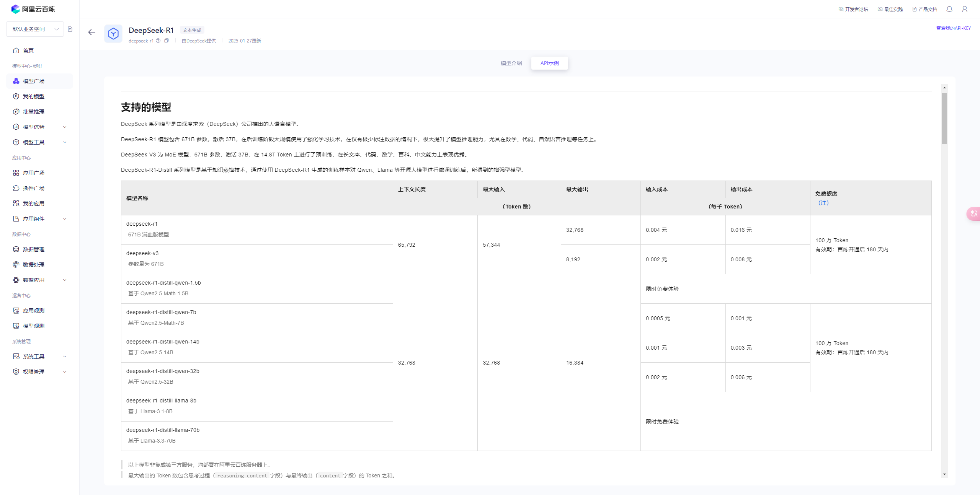Expand the 模型工具 menu chevron
980x495 pixels.
(65, 142)
